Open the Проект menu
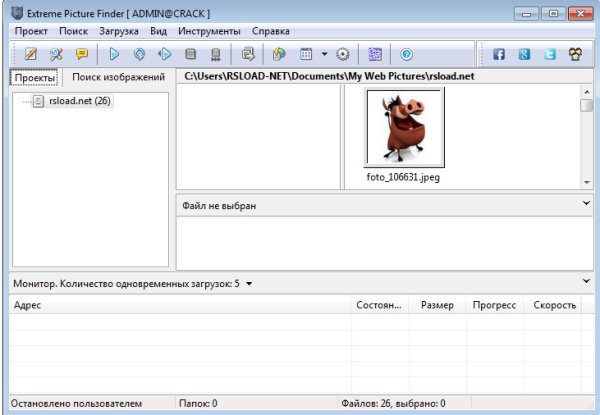This screenshot has height=415, width=600. 31,31
